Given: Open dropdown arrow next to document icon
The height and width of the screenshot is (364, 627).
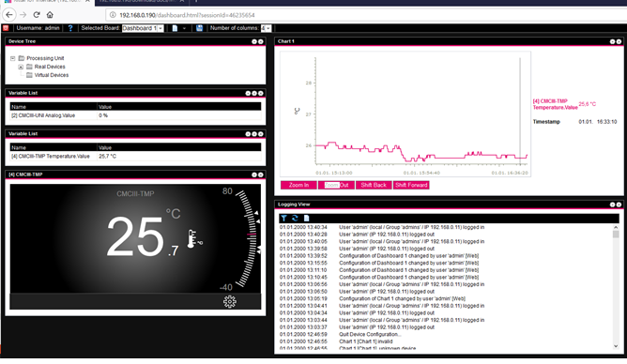Looking at the screenshot, I should coord(184,28).
